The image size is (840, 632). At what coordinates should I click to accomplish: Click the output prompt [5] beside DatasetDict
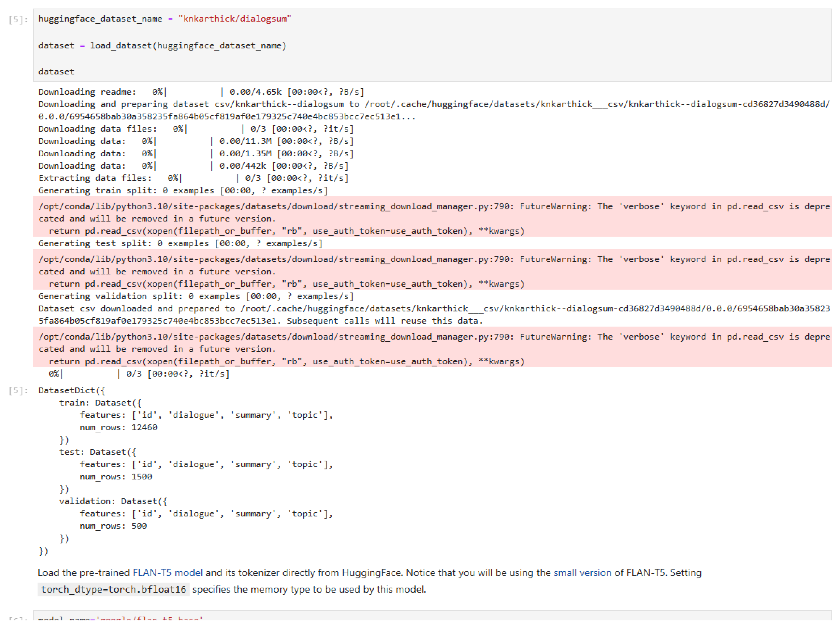[18, 390]
